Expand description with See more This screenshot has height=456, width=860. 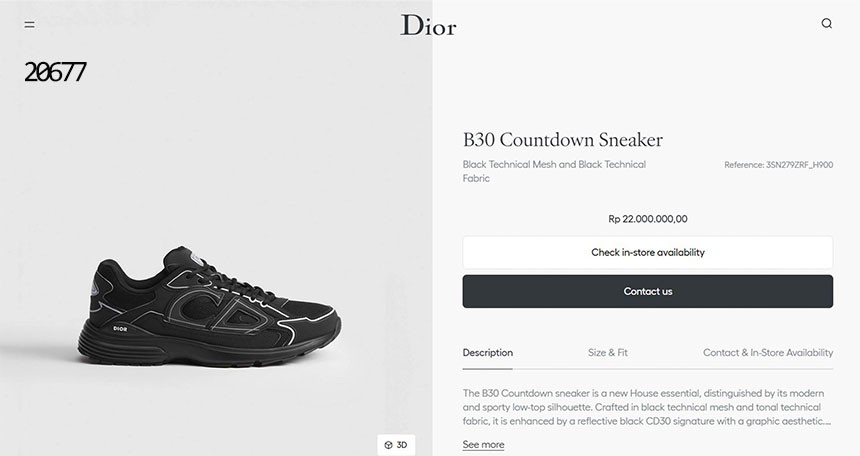(x=483, y=444)
